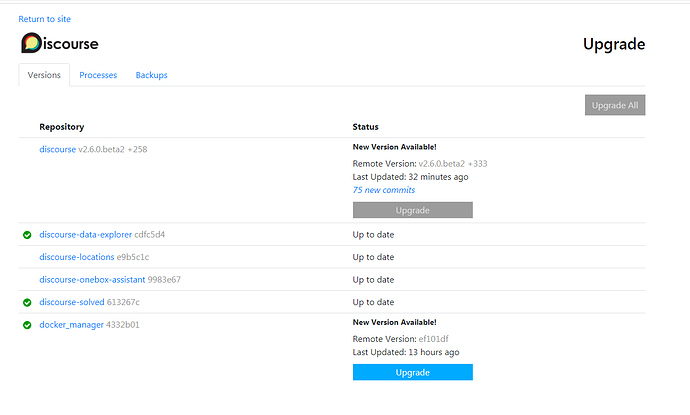Select commit hash e9b5c1c
Screen dimensions: 690x415
pyautogui.click(x=133, y=257)
